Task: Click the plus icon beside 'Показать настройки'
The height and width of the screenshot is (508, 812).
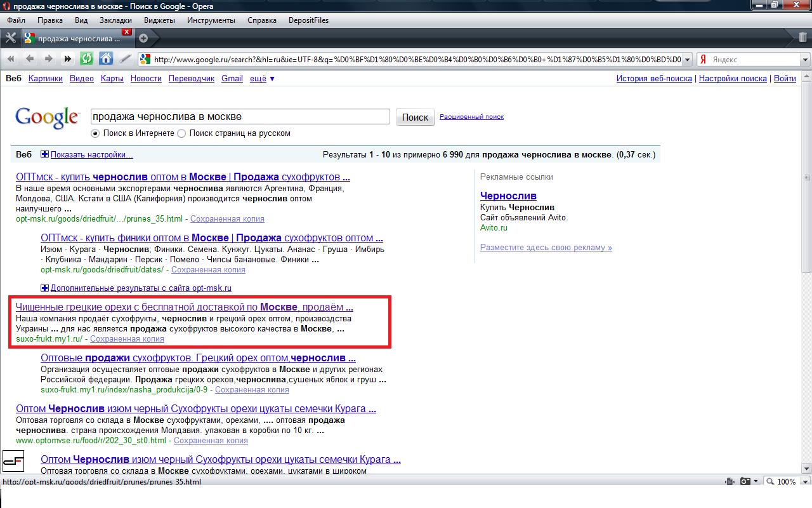Action: click(x=44, y=154)
